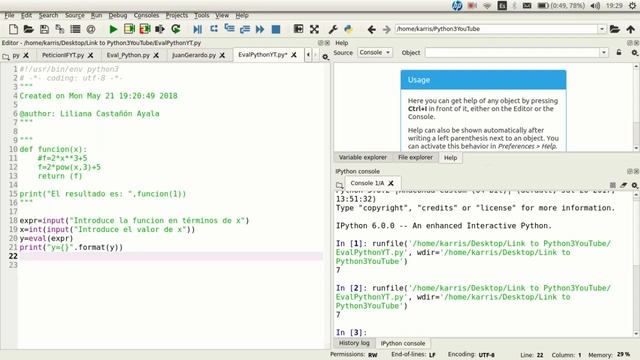Open system volume control in tray
Viewport: 640px width, 360px height.
tap(595, 6)
